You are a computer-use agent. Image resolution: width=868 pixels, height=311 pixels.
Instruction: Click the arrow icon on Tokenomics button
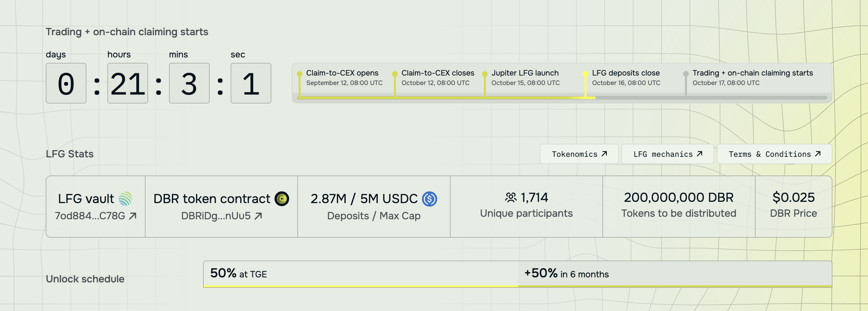pos(604,154)
